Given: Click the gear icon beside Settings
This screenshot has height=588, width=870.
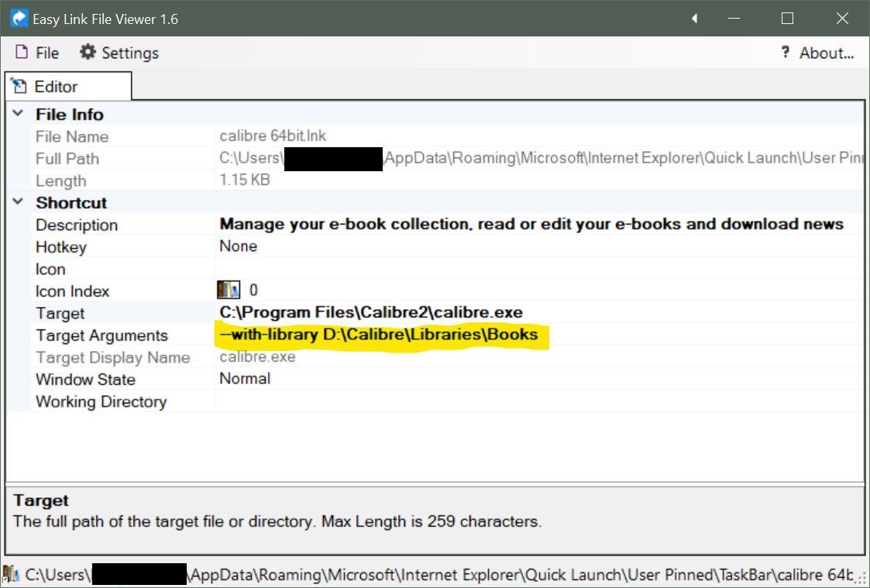Looking at the screenshot, I should pos(88,52).
